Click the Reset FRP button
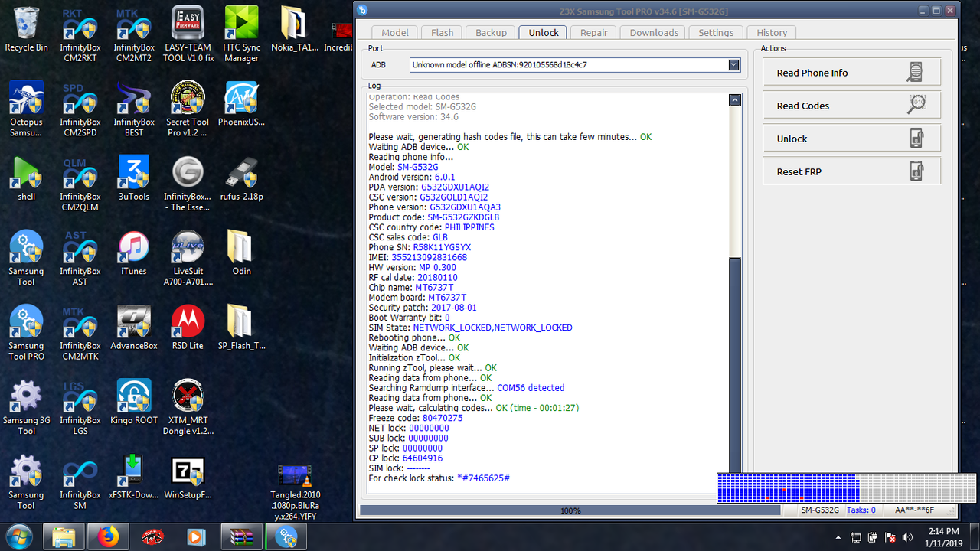This screenshot has height=551, width=980. pos(851,171)
